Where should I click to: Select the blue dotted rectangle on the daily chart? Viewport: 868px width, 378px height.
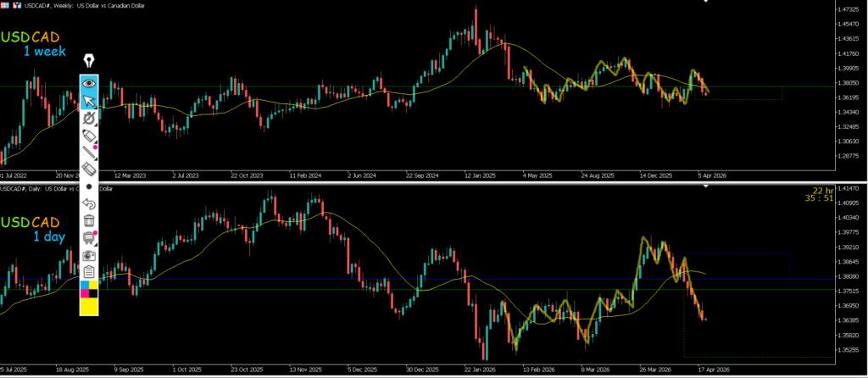(x=735, y=266)
